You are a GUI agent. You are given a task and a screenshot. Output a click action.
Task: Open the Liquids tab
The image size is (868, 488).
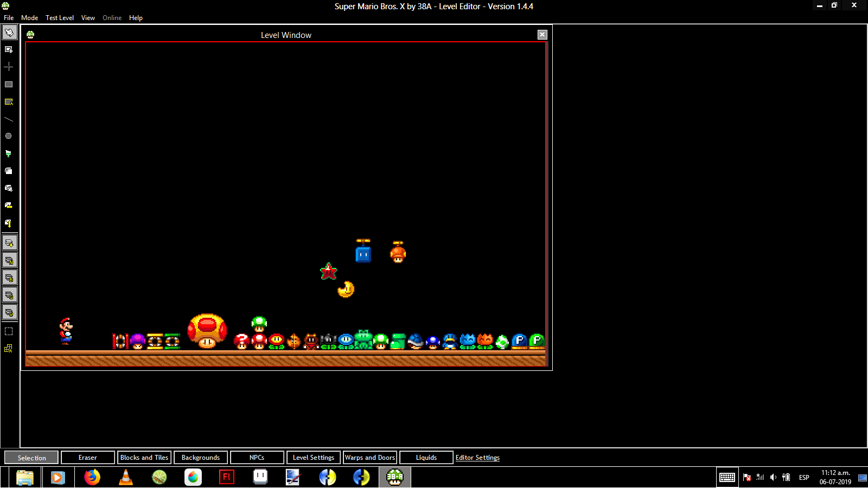coord(426,458)
